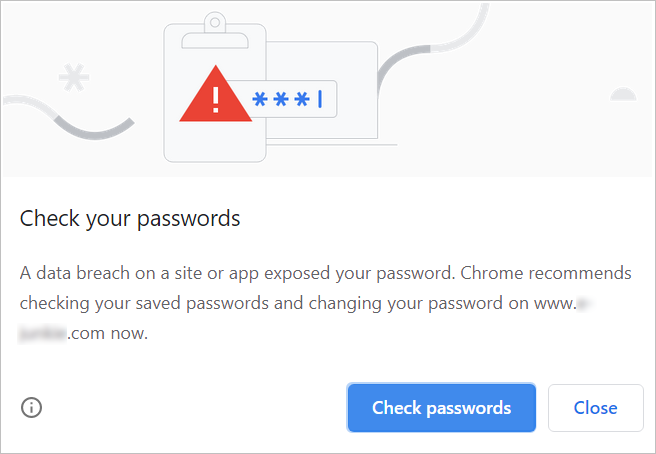
Task: Click the blue asterisks password field illustration
Action: tap(283, 100)
